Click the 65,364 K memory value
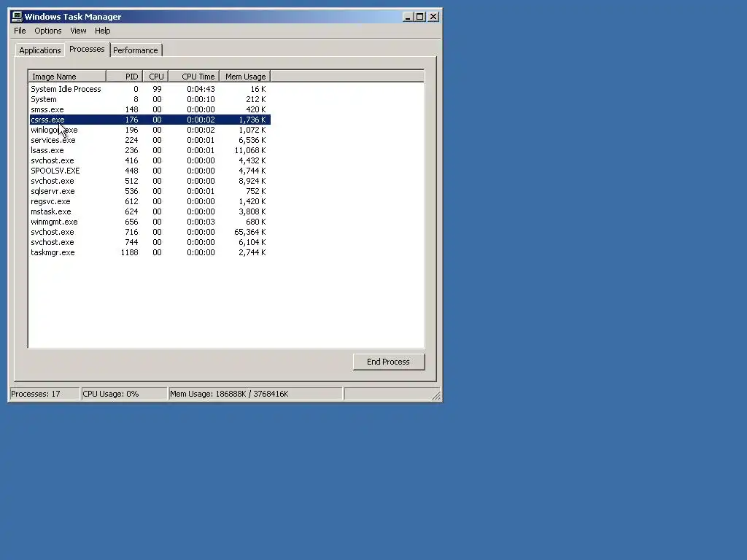 pos(250,233)
